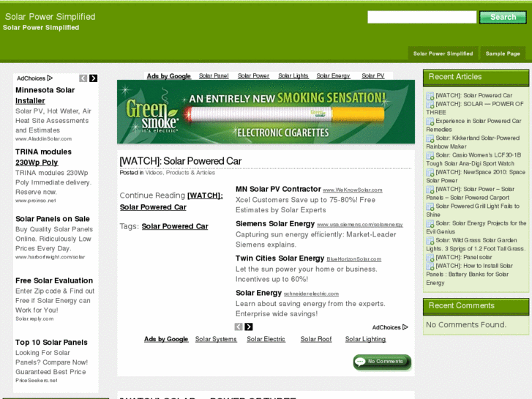The image size is (532, 399).
Task: Click the Solar Electric ad link
Action: [x=266, y=339]
